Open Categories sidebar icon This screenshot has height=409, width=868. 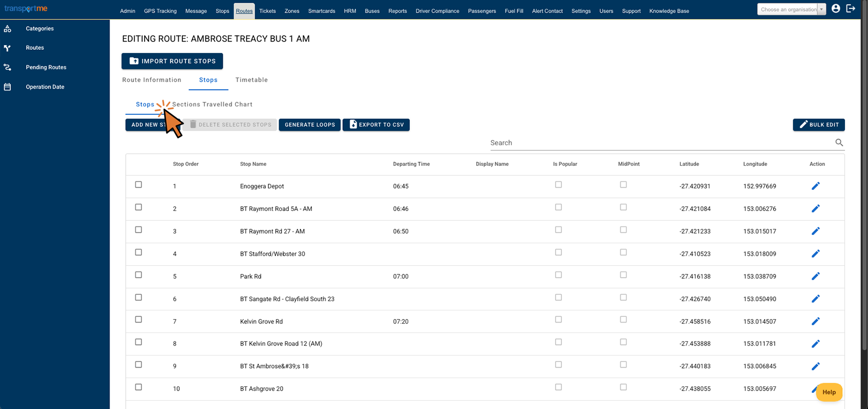[x=7, y=29]
